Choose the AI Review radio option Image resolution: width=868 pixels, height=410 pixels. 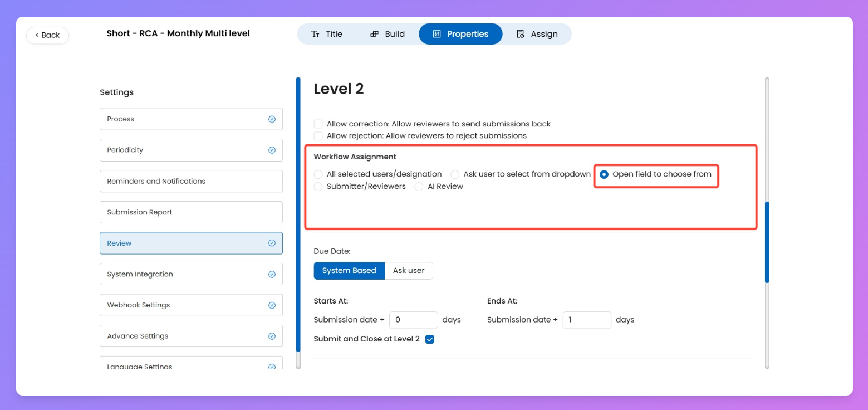(x=419, y=187)
